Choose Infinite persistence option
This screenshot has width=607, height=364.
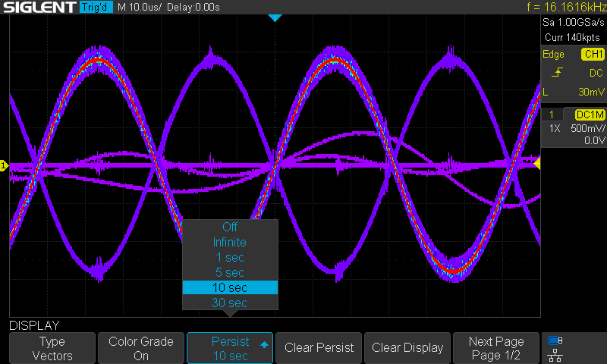[x=230, y=242]
